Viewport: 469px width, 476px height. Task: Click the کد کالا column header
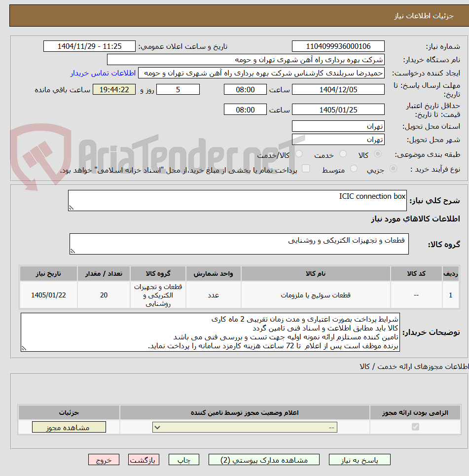coord(416,274)
